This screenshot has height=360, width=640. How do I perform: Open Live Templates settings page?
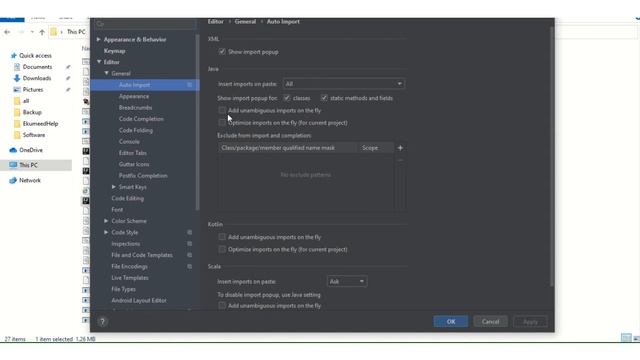[x=130, y=278]
